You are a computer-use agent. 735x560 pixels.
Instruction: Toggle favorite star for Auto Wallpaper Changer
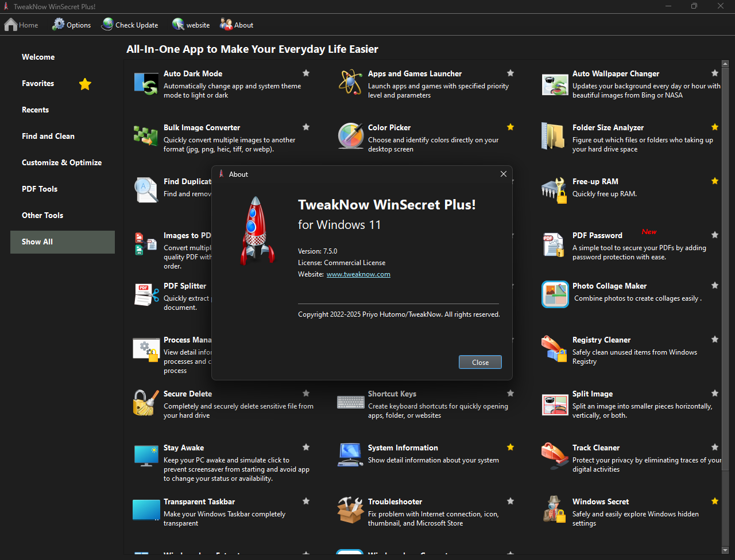715,73
